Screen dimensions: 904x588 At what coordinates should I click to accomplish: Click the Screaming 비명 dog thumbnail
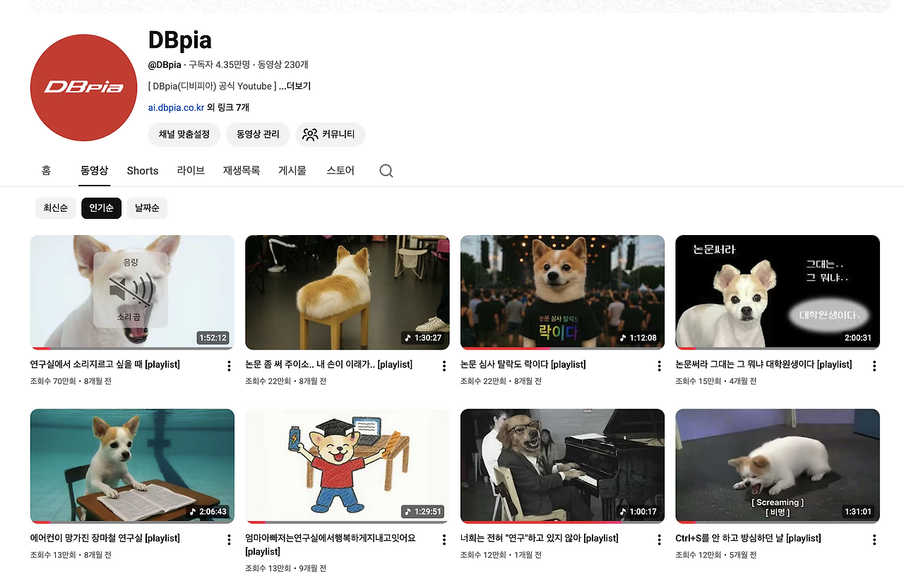778,466
